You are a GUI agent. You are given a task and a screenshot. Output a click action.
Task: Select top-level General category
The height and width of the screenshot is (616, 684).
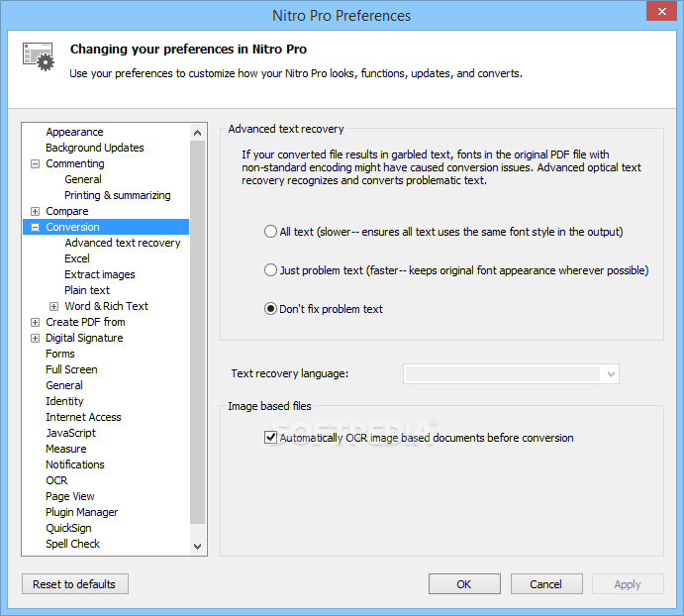[64, 385]
